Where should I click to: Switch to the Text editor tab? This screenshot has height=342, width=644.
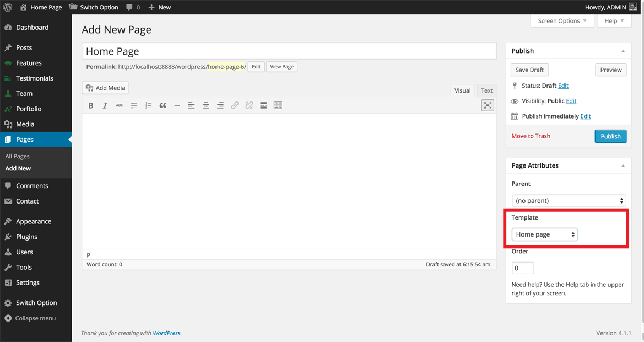pos(486,90)
